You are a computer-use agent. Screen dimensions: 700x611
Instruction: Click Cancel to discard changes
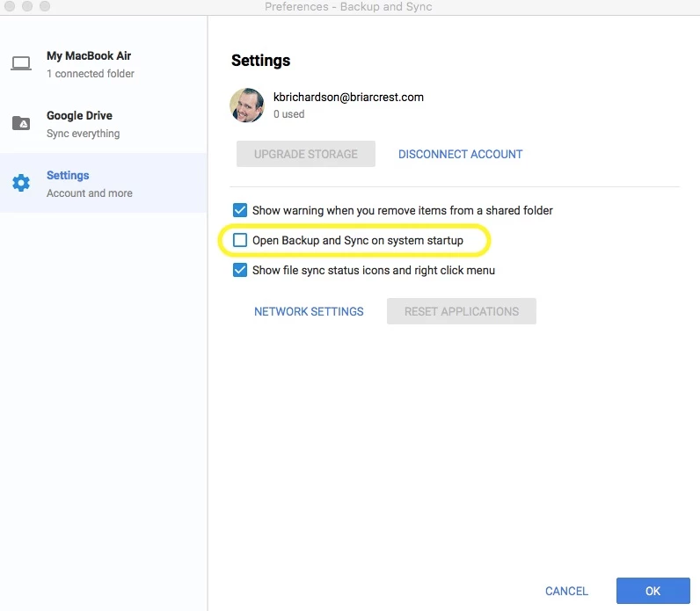566,591
